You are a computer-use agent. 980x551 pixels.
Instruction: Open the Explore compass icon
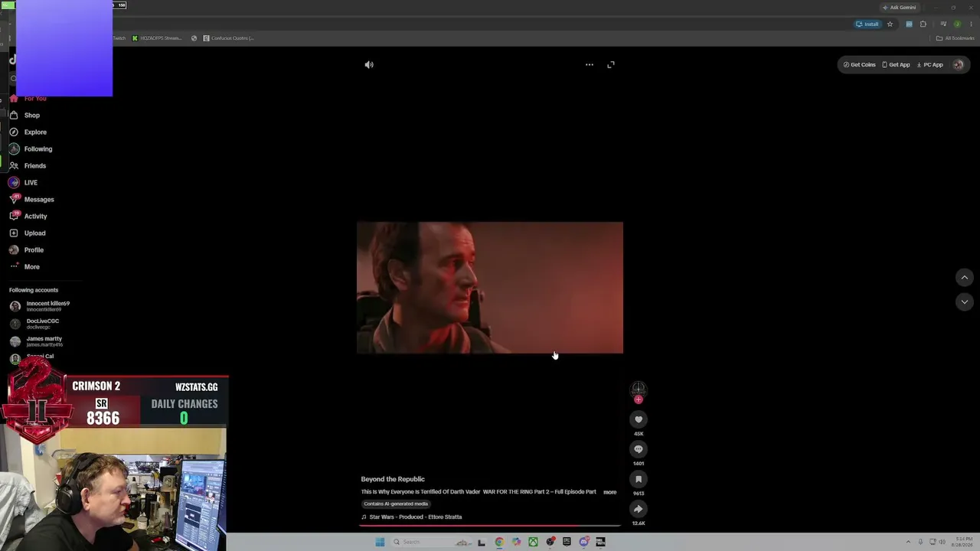coord(14,132)
